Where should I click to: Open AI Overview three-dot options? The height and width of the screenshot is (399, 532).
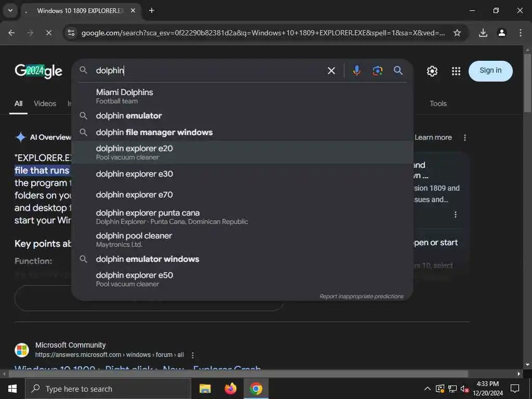tap(465, 137)
